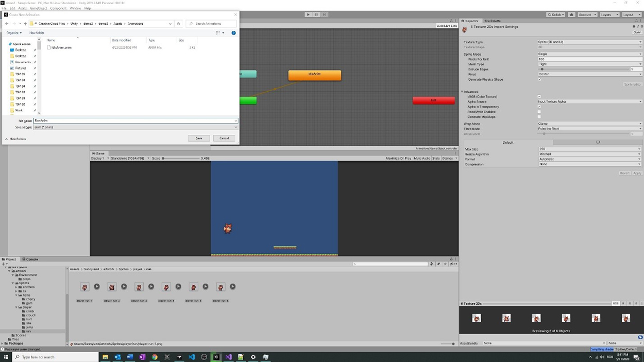Viewport: 644px width, 362px height.
Task: Click the Play button in Unity toolbar
Action: coord(308,14)
